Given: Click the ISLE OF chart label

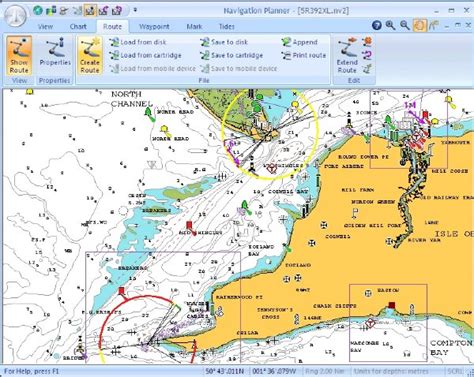Looking at the screenshot, I should [454, 234].
